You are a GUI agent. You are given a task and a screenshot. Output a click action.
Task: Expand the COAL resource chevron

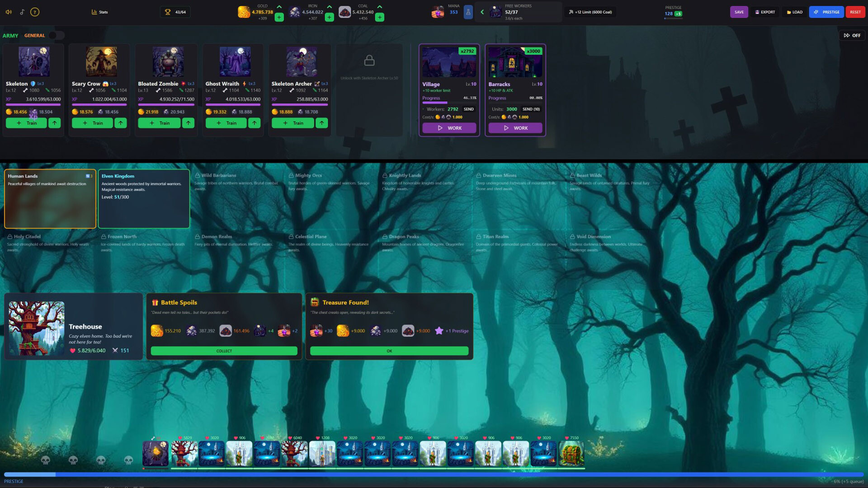tap(379, 7)
